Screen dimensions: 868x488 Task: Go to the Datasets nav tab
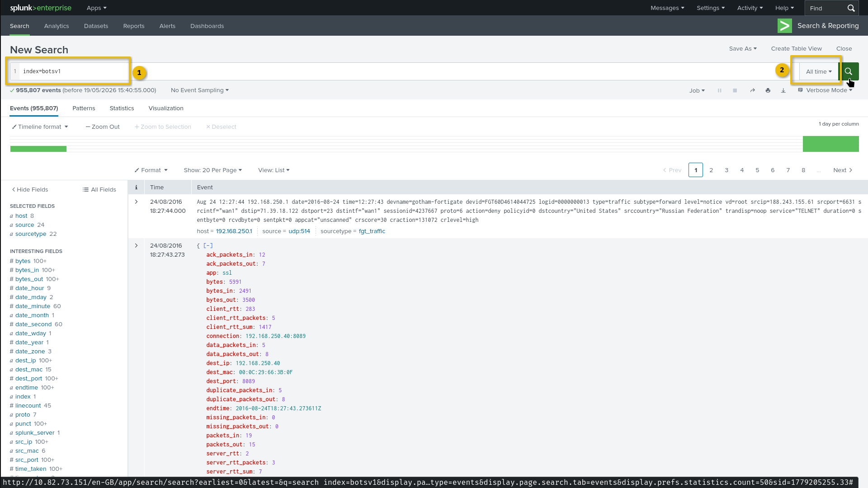tap(96, 26)
